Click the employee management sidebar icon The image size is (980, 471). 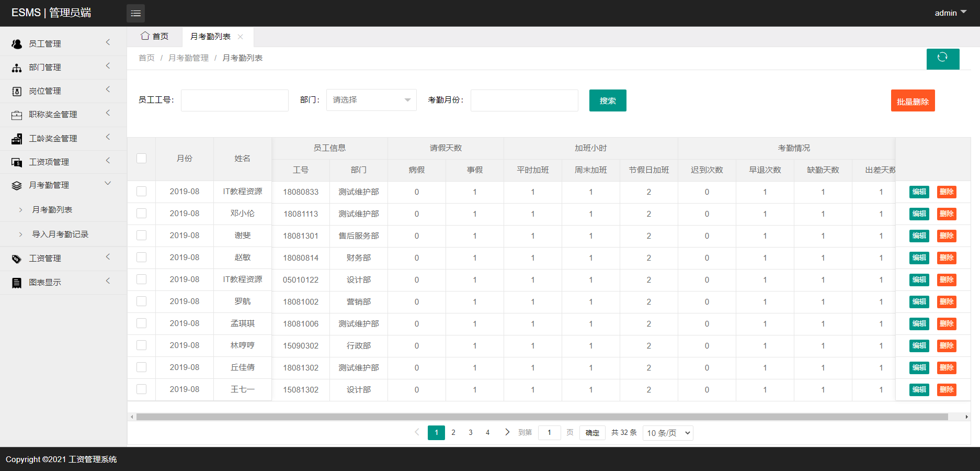17,44
